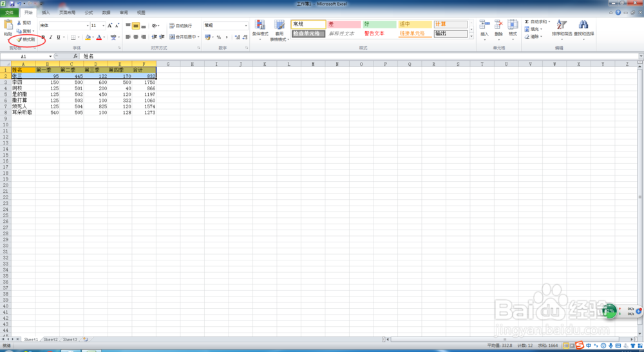The image size is (644, 352).
Task: Switch to the Data (数据) tab
Action: [106, 13]
